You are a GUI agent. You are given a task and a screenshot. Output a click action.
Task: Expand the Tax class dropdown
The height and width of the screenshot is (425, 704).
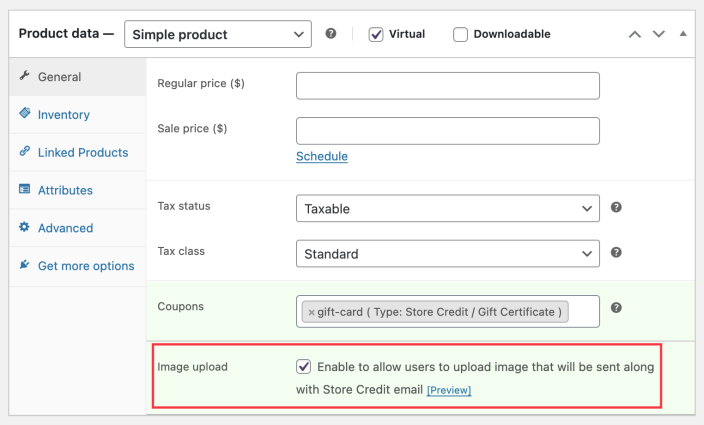click(x=447, y=254)
